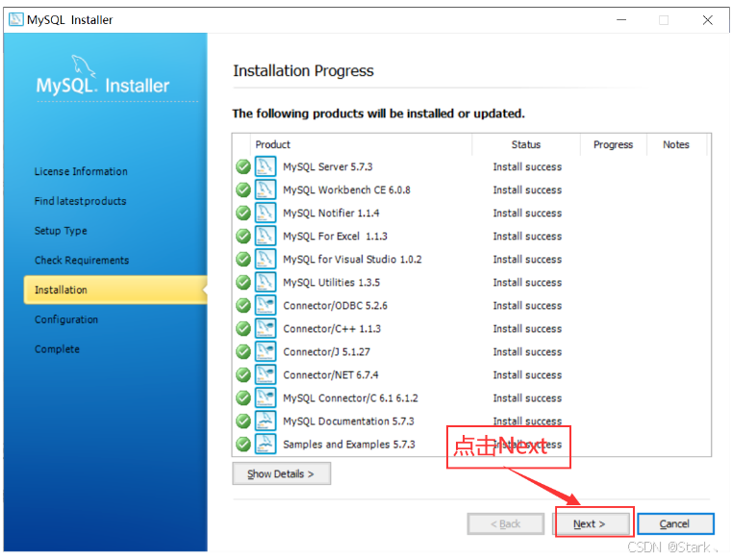The height and width of the screenshot is (560, 732).
Task: Click green checkmark beside MySQL Utilities 1.3.5
Action: click(x=243, y=282)
